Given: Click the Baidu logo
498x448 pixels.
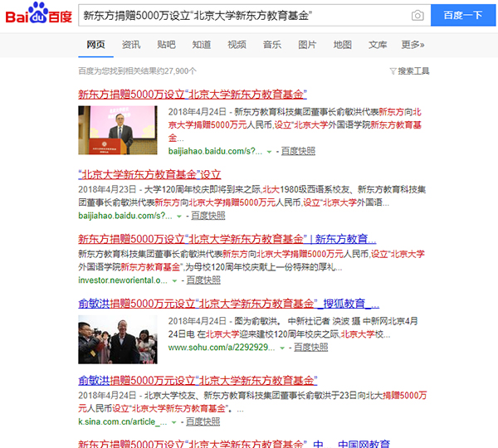Looking at the screenshot, I should (39, 17).
